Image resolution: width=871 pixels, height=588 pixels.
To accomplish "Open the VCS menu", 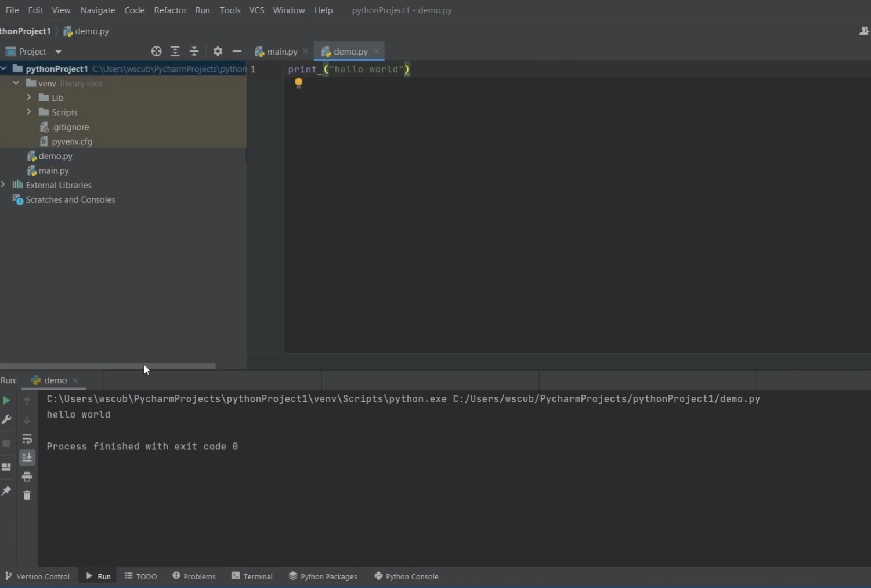I will [x=256, y=10].
